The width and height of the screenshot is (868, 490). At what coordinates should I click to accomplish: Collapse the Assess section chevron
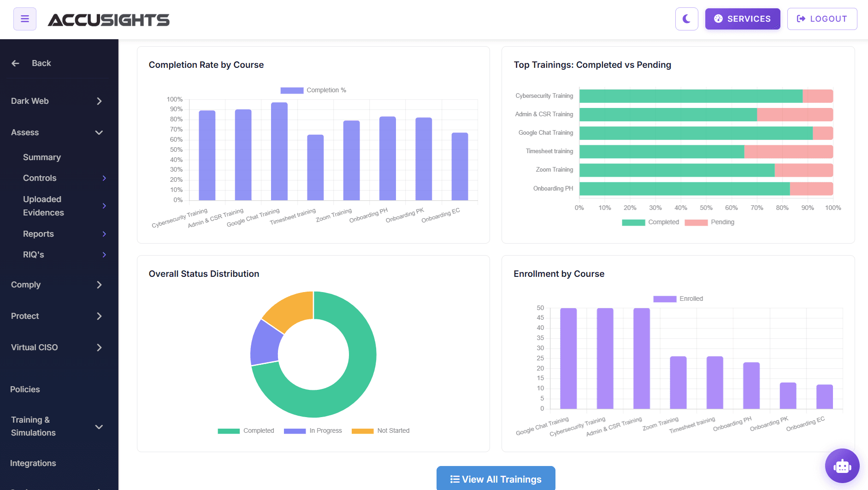99,132
